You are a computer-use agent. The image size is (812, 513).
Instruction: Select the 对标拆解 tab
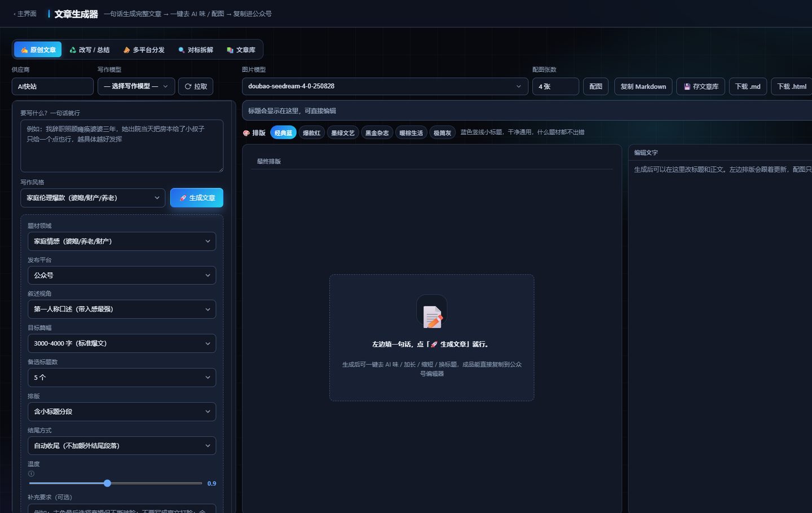tap(196, 50)
